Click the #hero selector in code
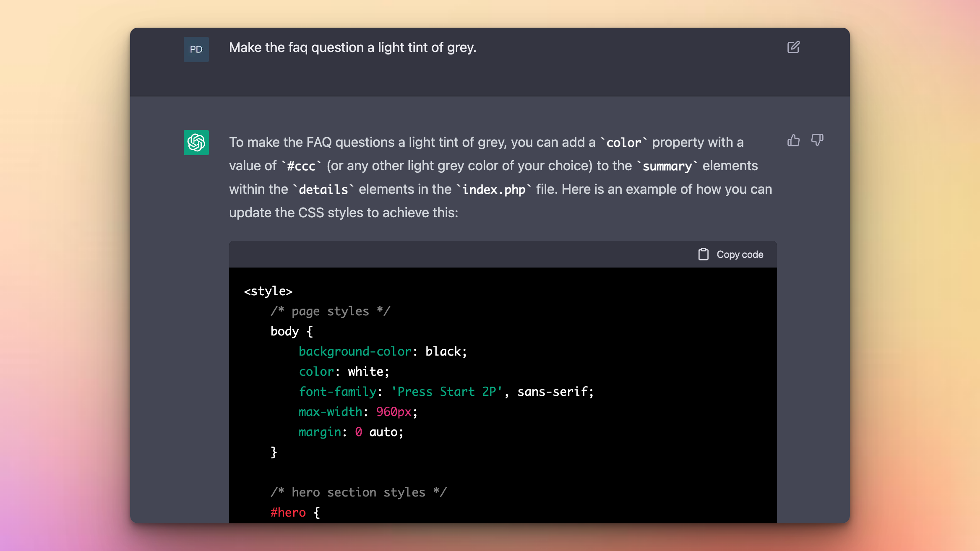This screenshot has width=980, height=551. (288, 512)
